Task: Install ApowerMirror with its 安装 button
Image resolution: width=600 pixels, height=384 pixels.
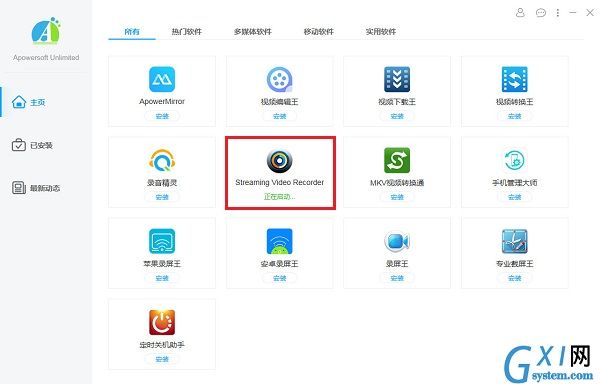Action: [162, 116]
